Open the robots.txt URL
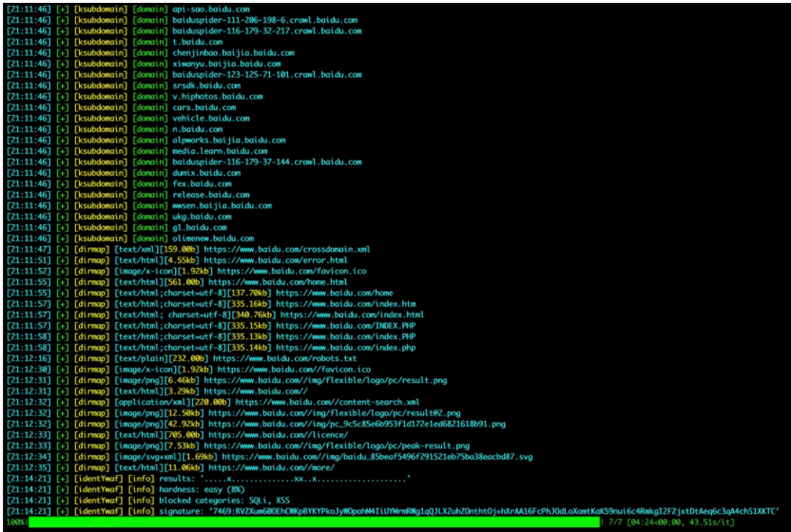 [x=285, y=358]
